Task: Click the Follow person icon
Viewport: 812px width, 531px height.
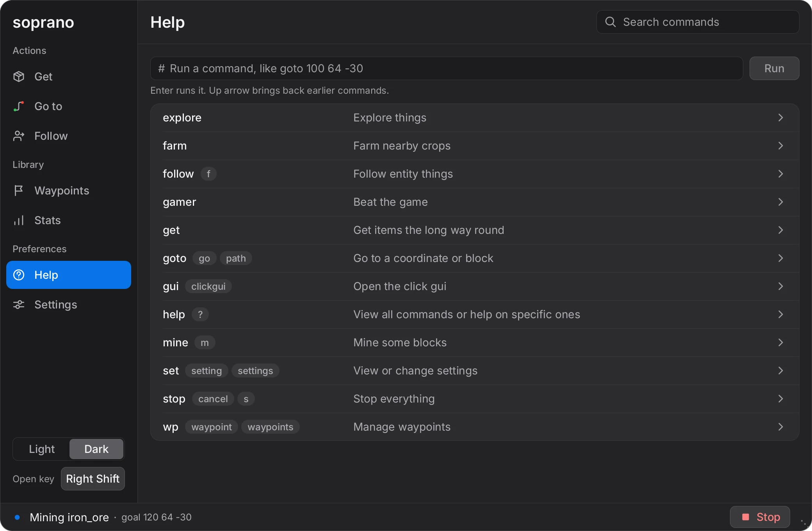Action: coord(19,136)
